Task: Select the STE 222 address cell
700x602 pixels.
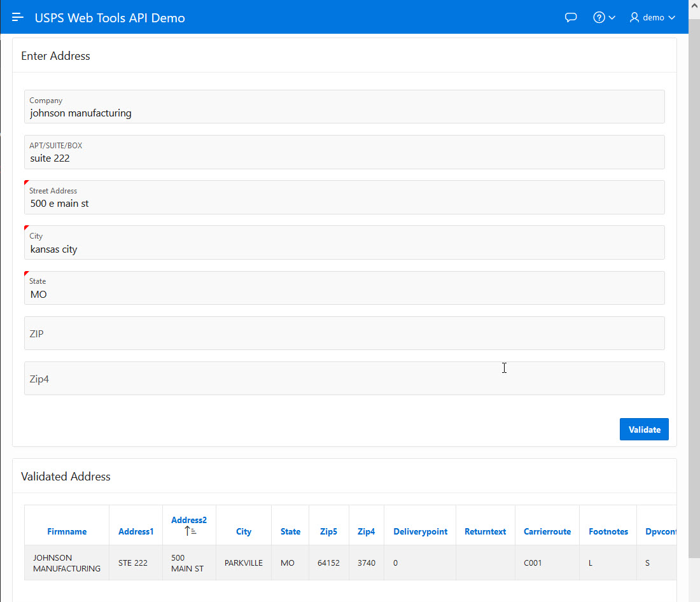Action: coord(136,563)
